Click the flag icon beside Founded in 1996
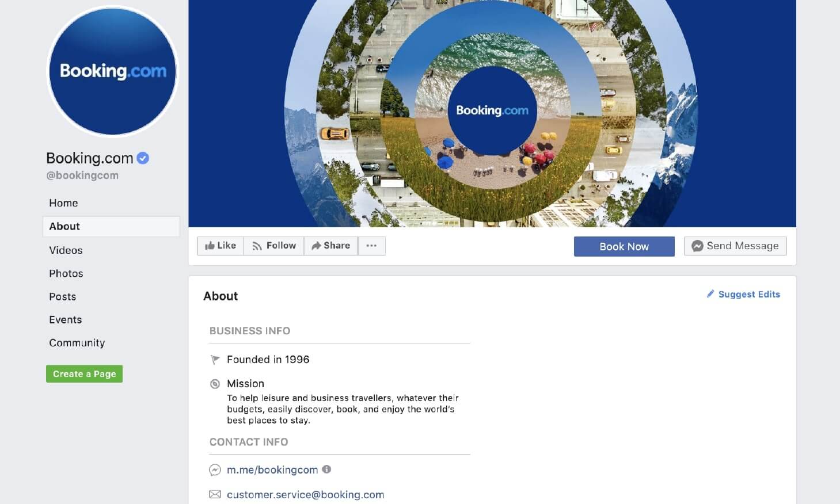Image resolution: width=840 pixels, height=504 pixels. pos(215,360)
